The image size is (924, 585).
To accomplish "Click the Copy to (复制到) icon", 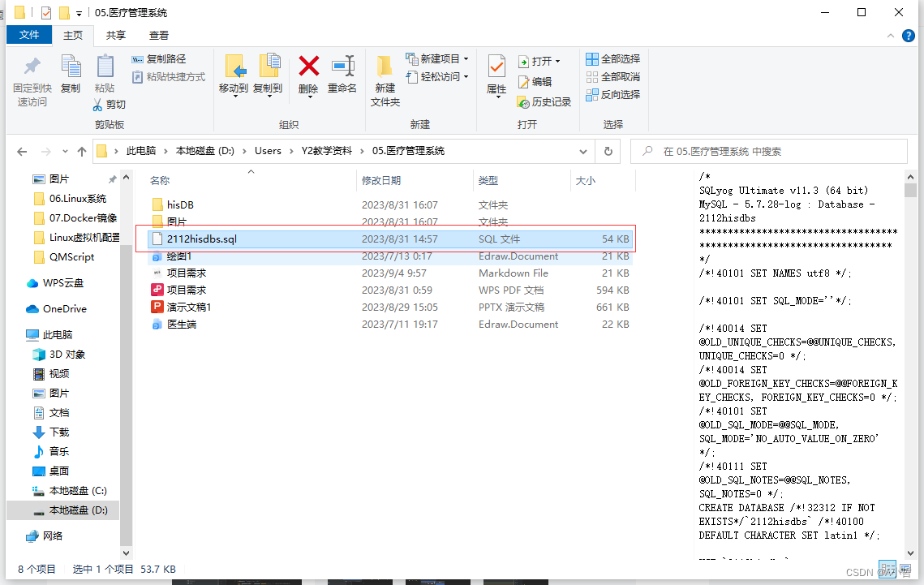I will pos(270,67).
